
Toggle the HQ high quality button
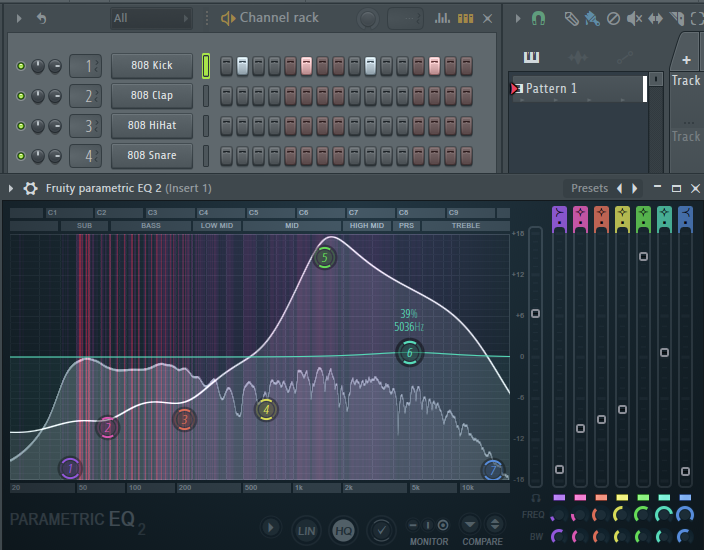click(x=344, y=531)
